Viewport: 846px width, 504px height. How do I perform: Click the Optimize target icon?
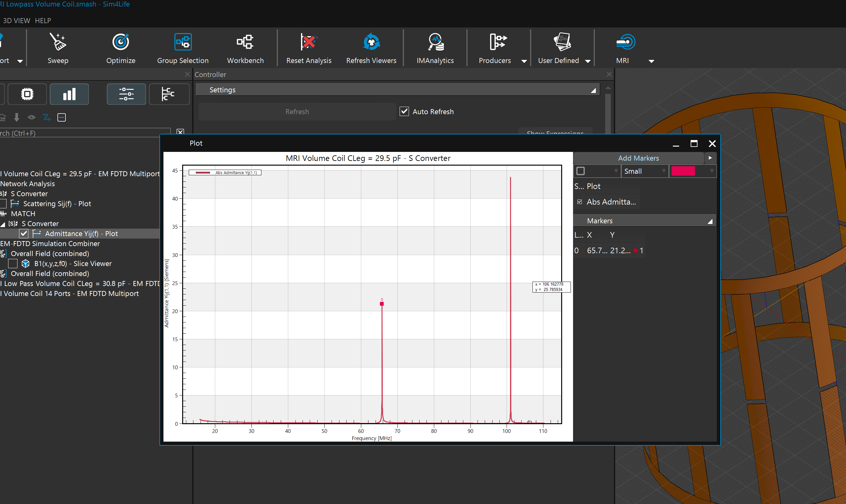[x=120, y=42]
